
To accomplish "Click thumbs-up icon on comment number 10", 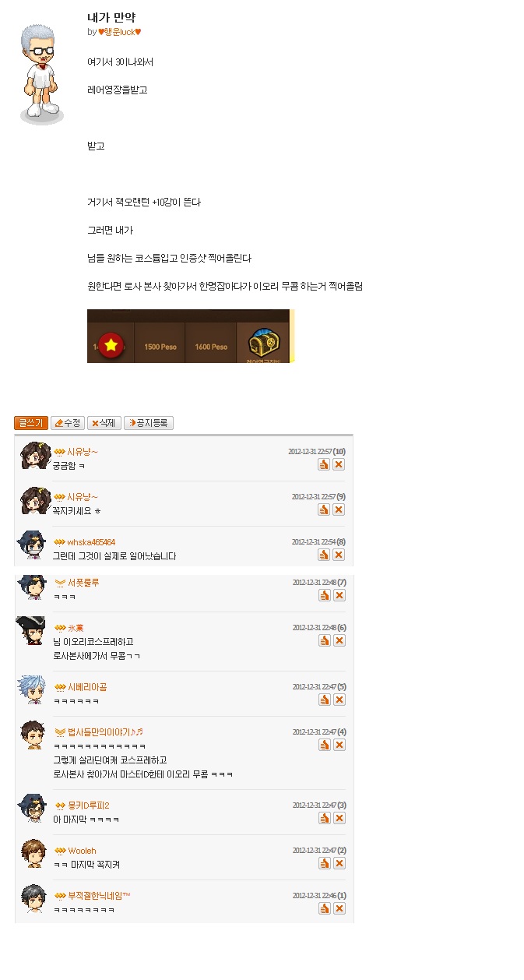I will pyautogui.click(x=324, y=464).
